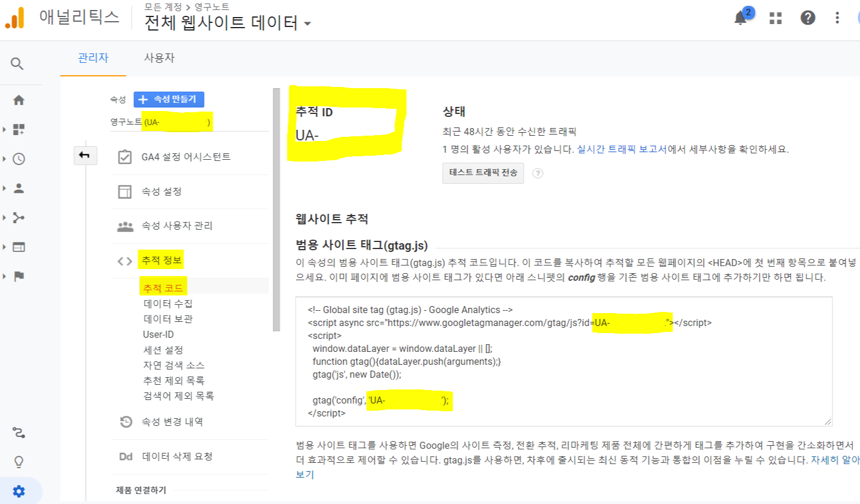Open the Audience person icon
This screenshot has height=504, width=860.
click(x=19, y=188)
